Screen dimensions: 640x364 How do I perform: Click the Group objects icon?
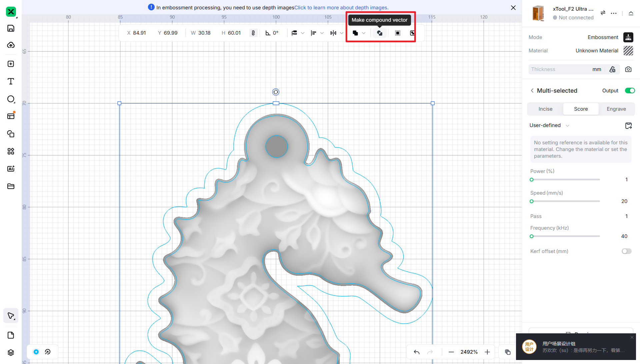pyautogui.click(x=398, y=33)
